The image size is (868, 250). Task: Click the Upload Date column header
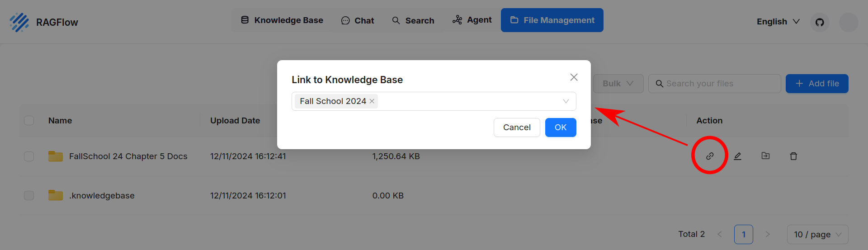coord(235,121)
